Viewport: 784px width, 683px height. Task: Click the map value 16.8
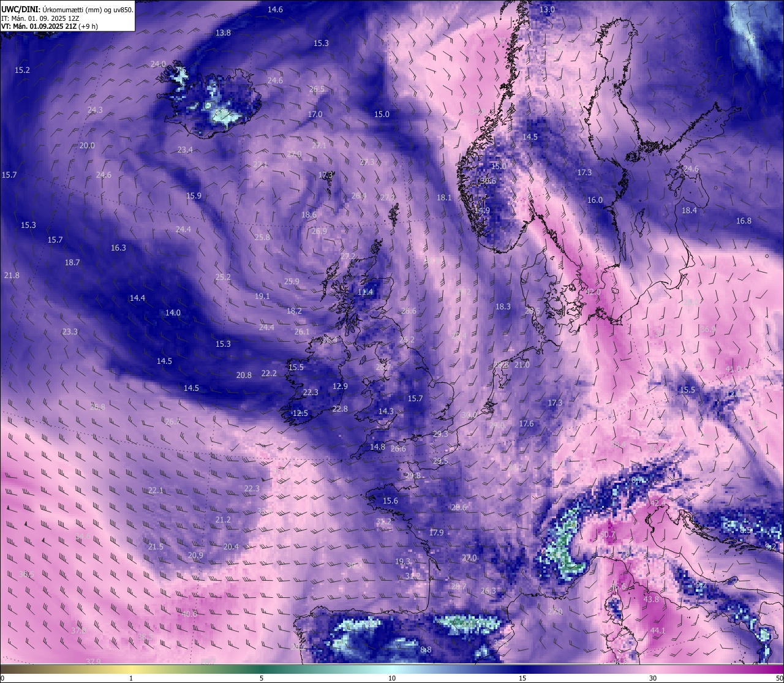click(x=744, y=221)
